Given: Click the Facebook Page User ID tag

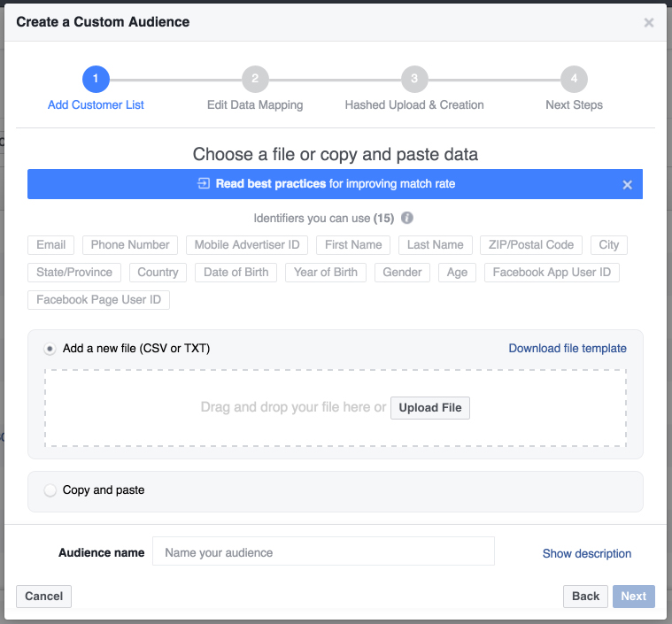Looking at the screenshot, I should coord(98,299).
